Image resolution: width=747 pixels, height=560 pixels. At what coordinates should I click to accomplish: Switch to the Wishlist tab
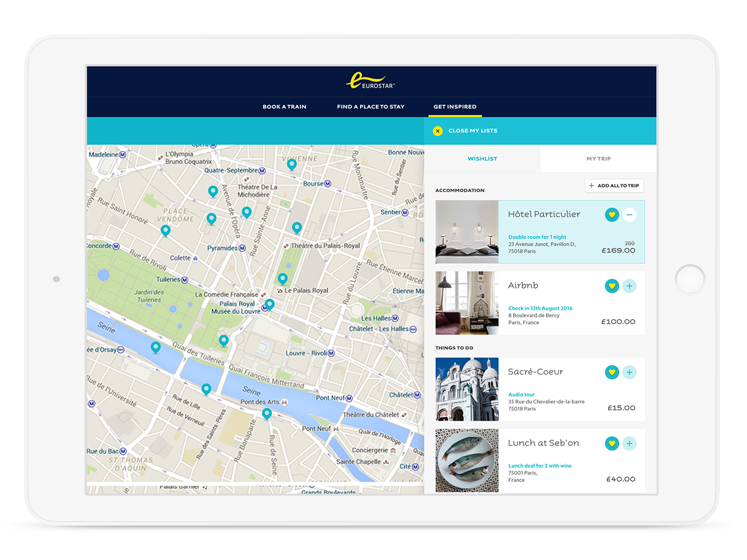[x=482, y=159]
